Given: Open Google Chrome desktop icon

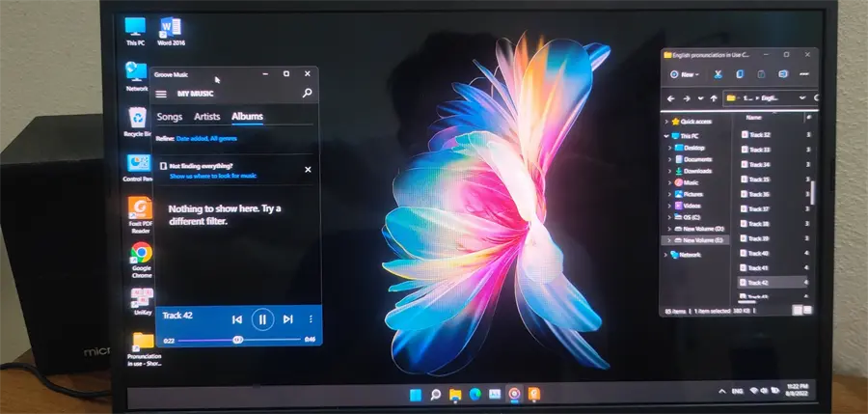Looking at the screenshot, I should coord(141,260).
